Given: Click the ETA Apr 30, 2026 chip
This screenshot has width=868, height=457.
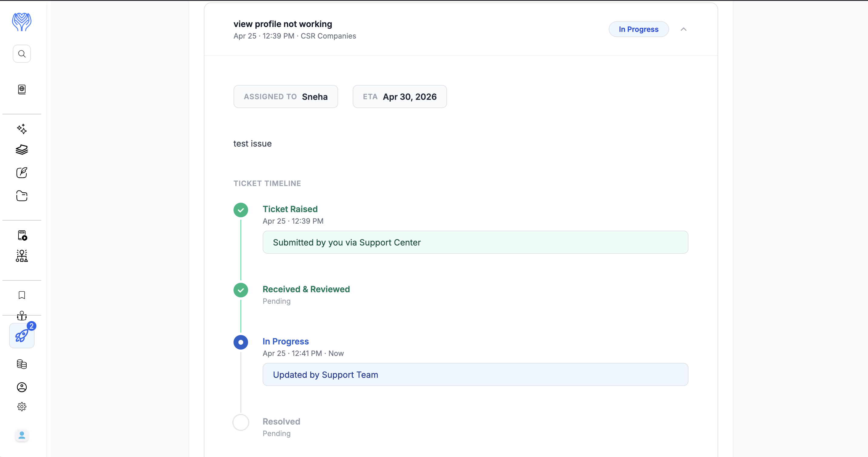Looking at the screenshot, I should (400, 97).
